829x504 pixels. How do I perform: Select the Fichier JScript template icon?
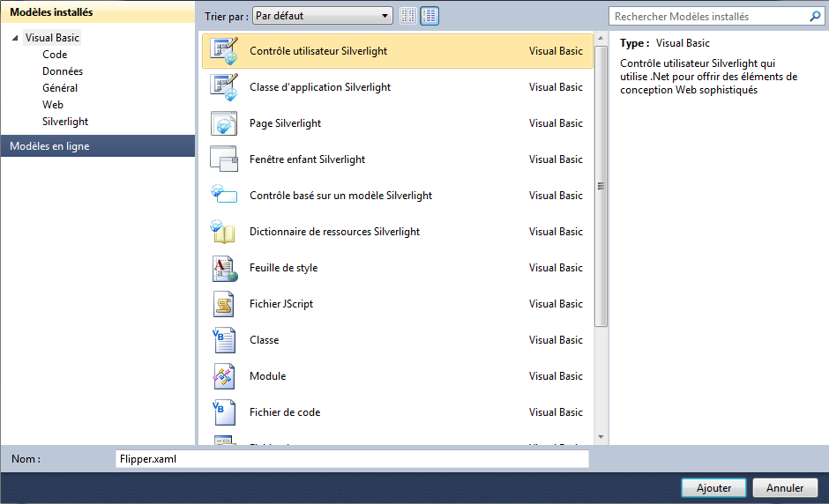tap(224, 304)
